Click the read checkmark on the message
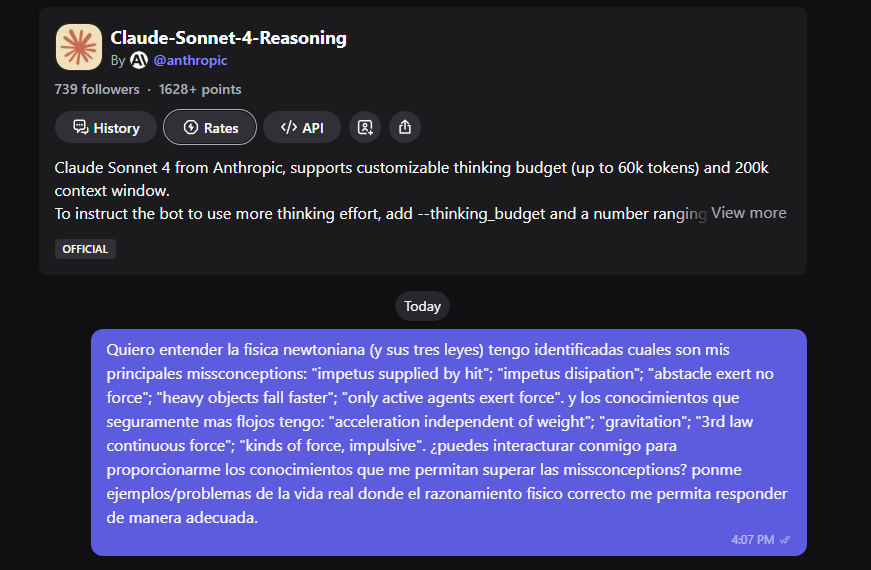871x570 pixels. (786, 540)
